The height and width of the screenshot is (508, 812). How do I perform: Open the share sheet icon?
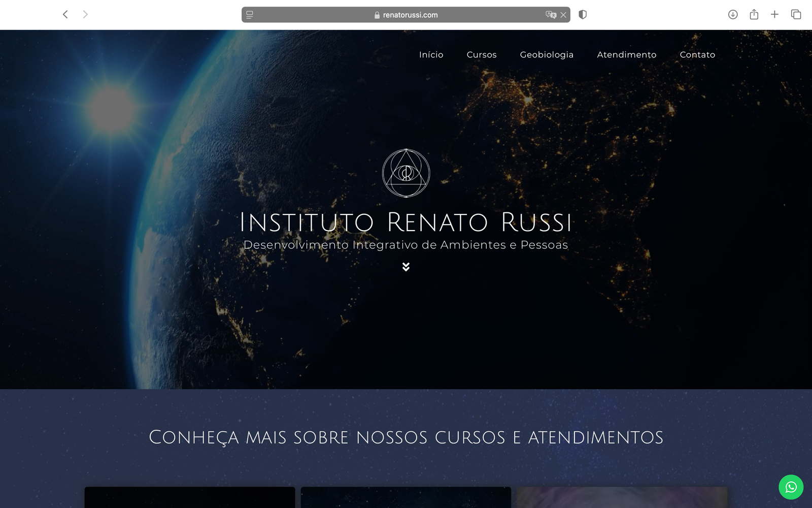click(754, 14)
